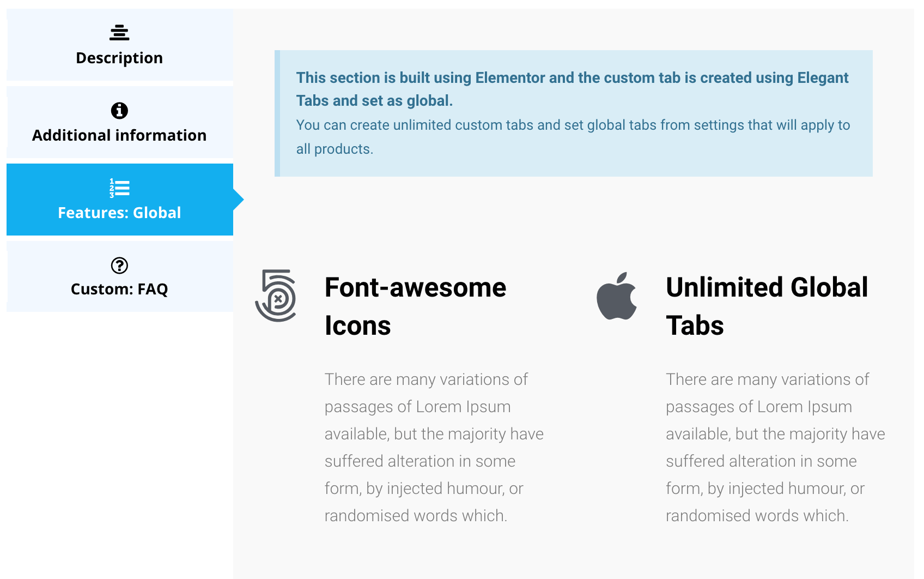Click the paragraph under Unlimited Global Tabs
The width and height of the screenshot is (924, 579).
coord(775,447)
